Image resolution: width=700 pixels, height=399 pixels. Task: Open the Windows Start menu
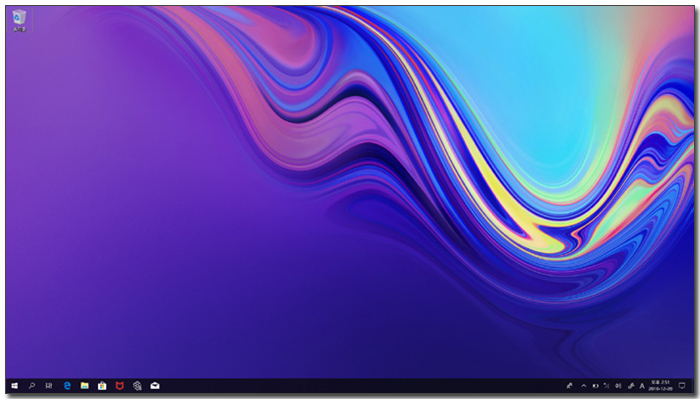(x=14, y=386)
